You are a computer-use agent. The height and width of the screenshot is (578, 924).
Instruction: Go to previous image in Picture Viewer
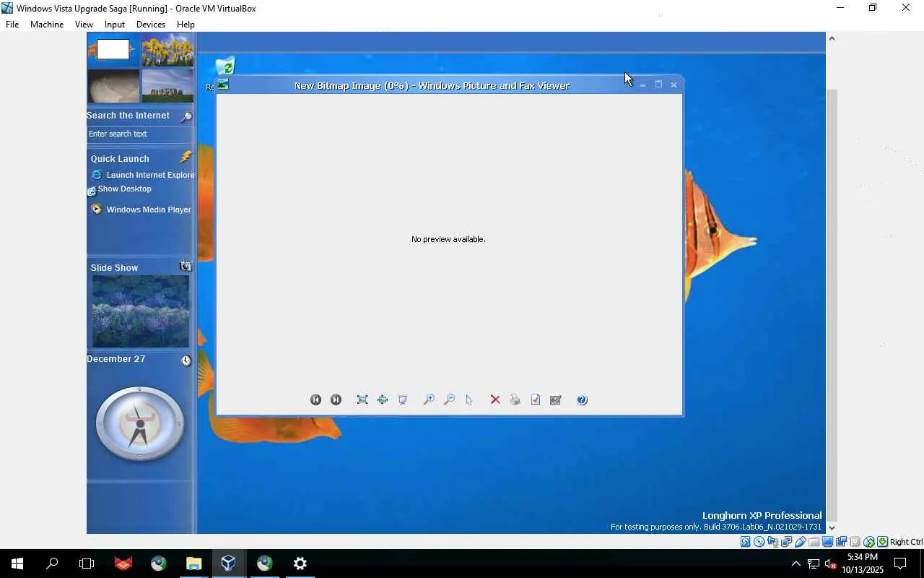(x=315, y=400)
